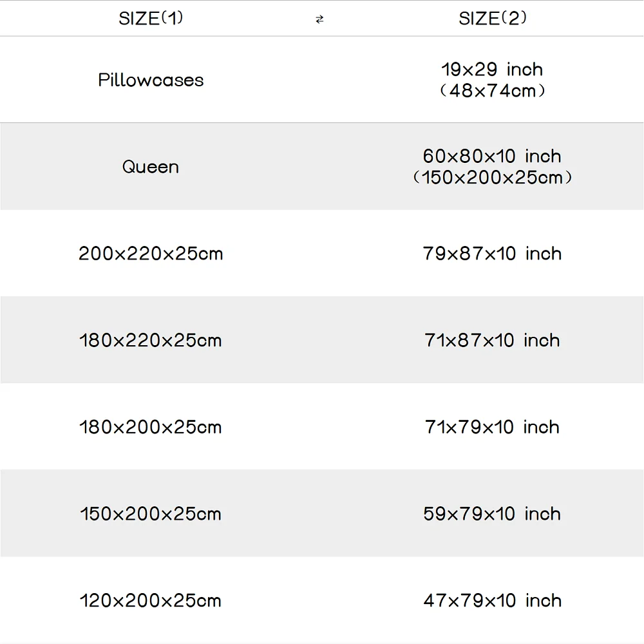644x644 pixels.
Task: Click the 59x79x10 inch value
Action: [x=492, y=514]
